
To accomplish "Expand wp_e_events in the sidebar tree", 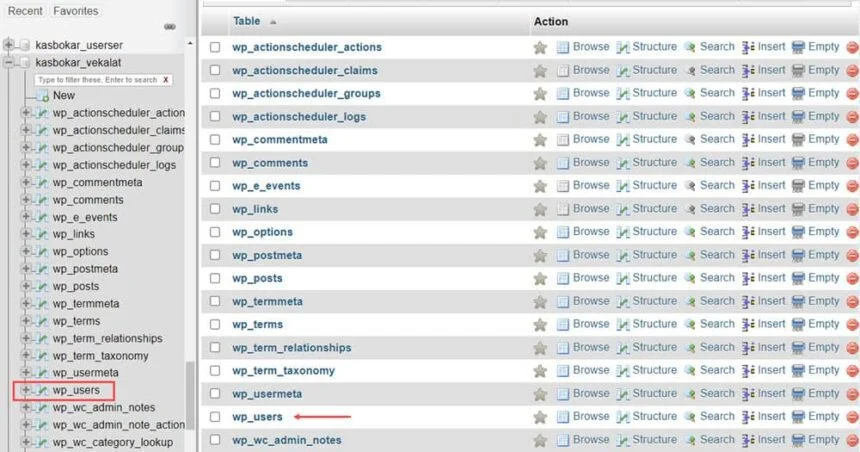I will click(25, 217).
